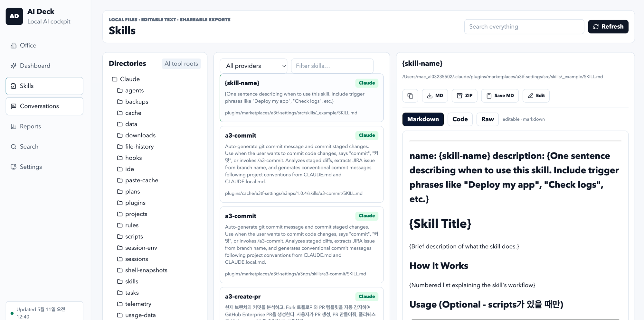
Task: Click the AD logo badge
Action: point(14,16)
